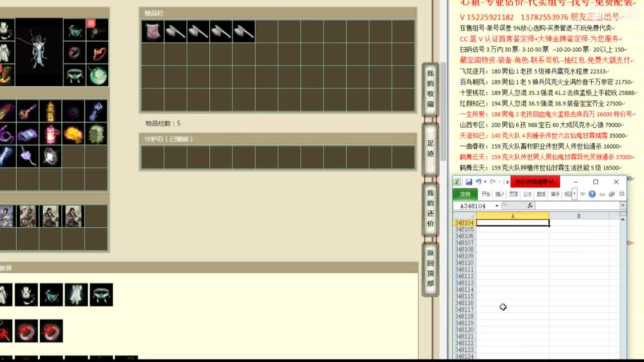Select column A header in Excel
The width and height of the screenshot is (644, 362).
[x=513, y=216]
